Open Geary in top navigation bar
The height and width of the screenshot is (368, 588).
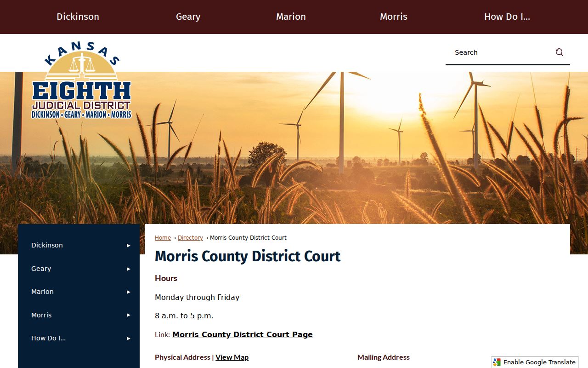[188, 17]
